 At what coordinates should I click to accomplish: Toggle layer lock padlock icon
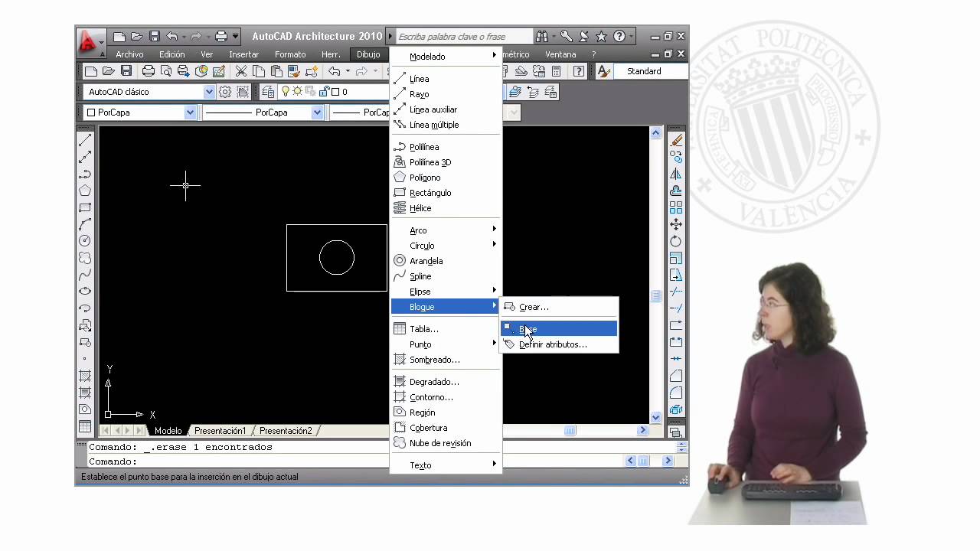[x=324, y=92]
